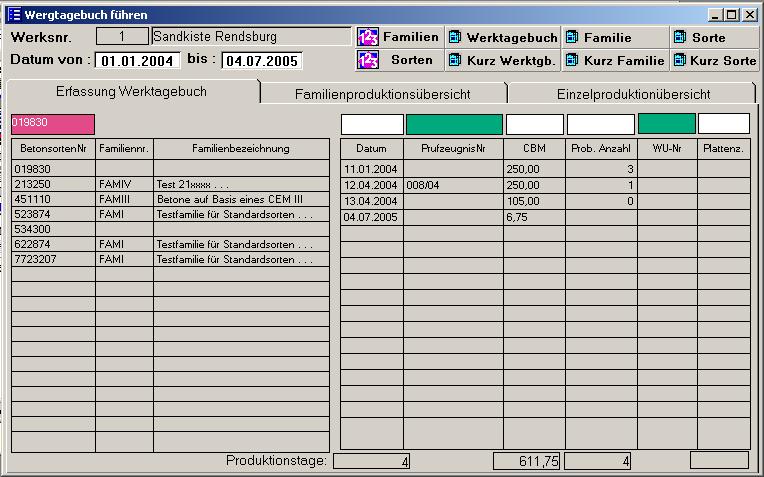Click the window system menu icon
This screenshot has width=764, height=477.
pos(14,15)
